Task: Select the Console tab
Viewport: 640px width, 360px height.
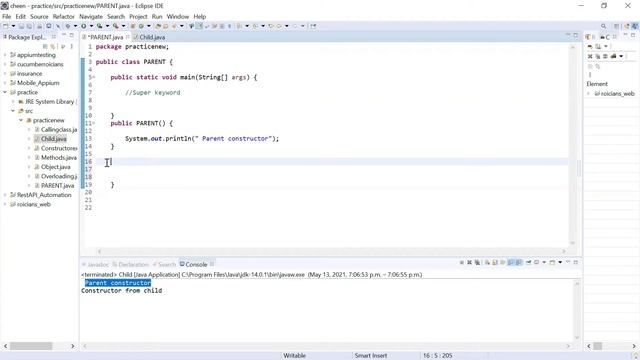Action: coord(196,264)
